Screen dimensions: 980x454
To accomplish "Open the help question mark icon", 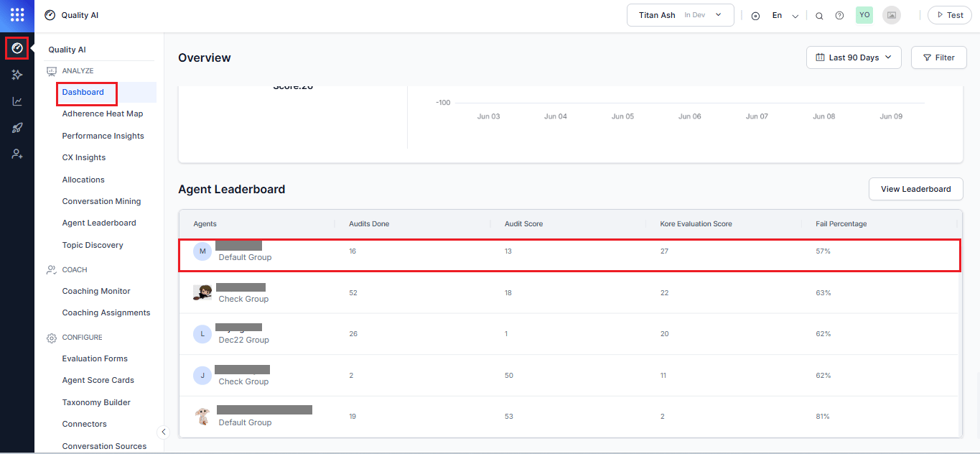I will click(x=839, y=15).
